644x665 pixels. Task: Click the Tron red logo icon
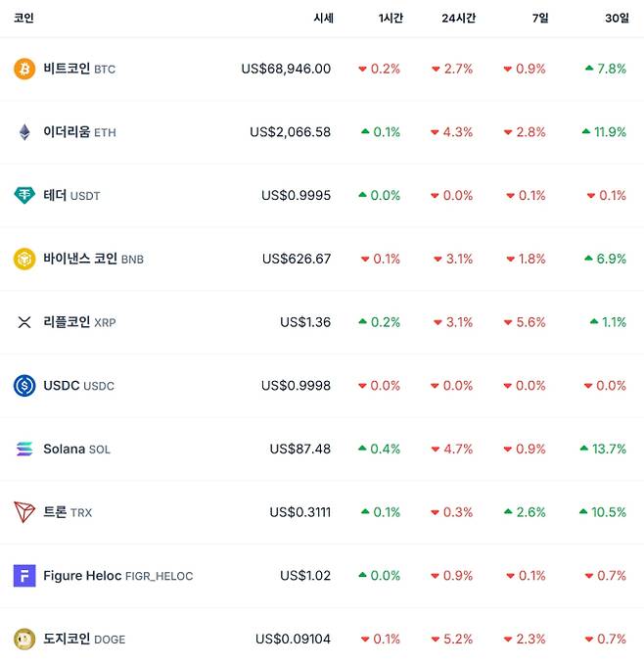(x=24, y=512)
